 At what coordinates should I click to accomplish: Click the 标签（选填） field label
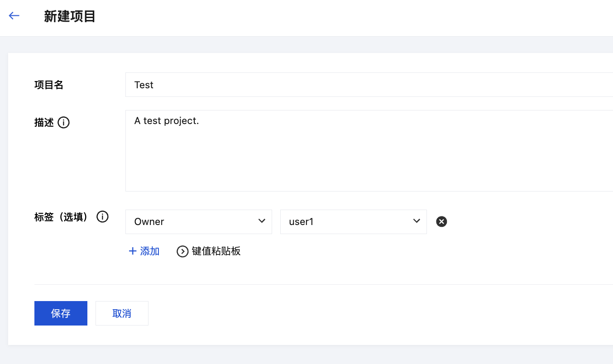click(x=61, y=217)
